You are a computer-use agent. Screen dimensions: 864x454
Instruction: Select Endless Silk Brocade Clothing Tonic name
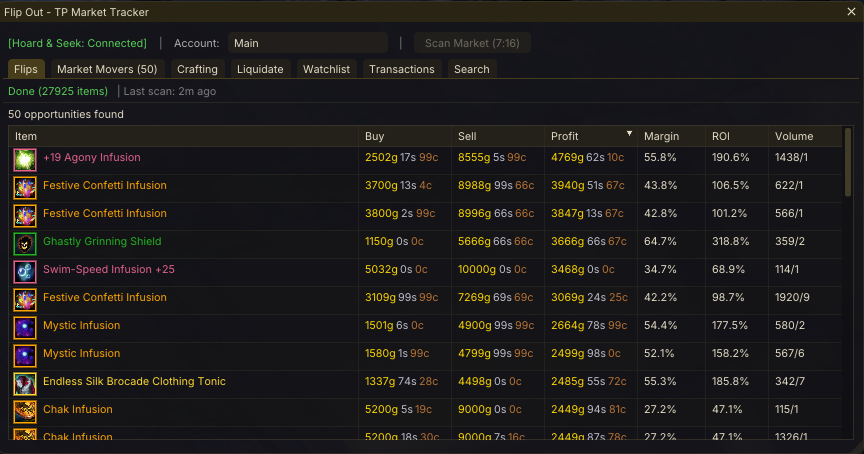[134, 381]
